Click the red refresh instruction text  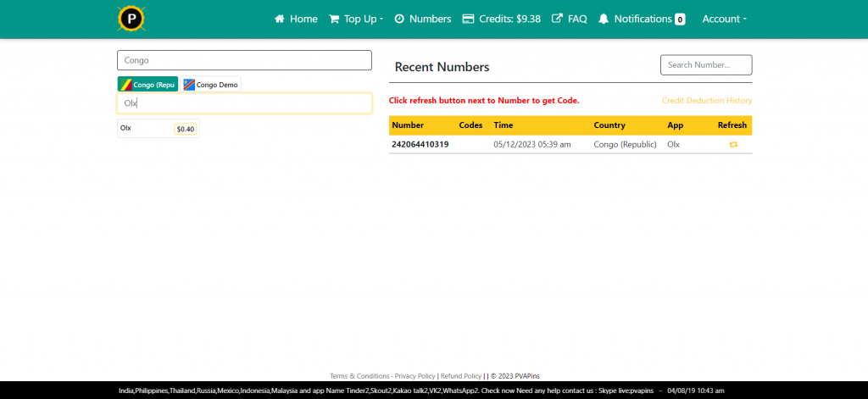484,101
